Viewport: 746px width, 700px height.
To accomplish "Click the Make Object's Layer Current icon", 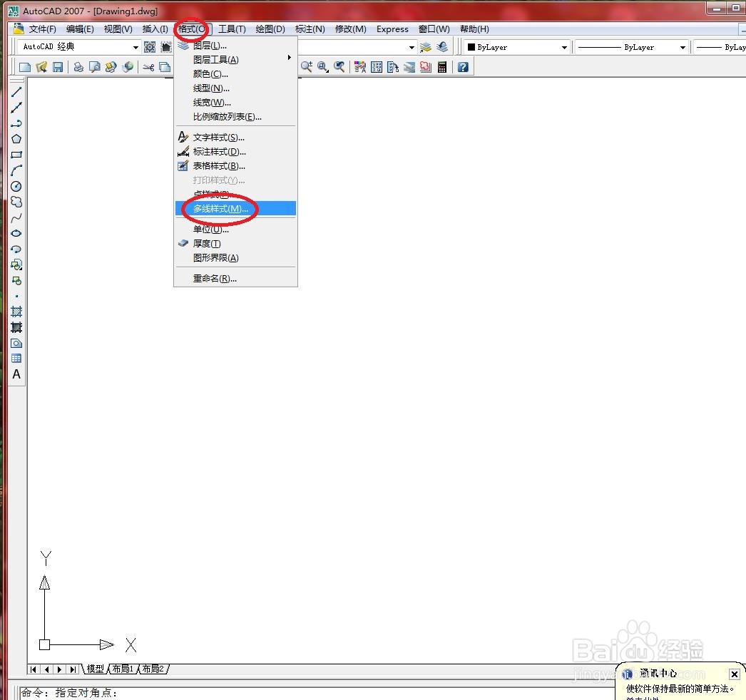I will (425, 47).
